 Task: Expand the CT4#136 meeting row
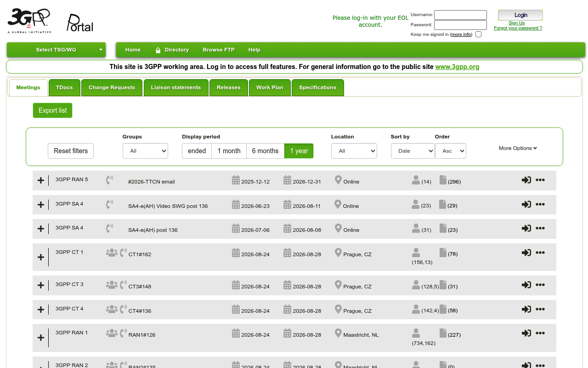coord(41,310)
